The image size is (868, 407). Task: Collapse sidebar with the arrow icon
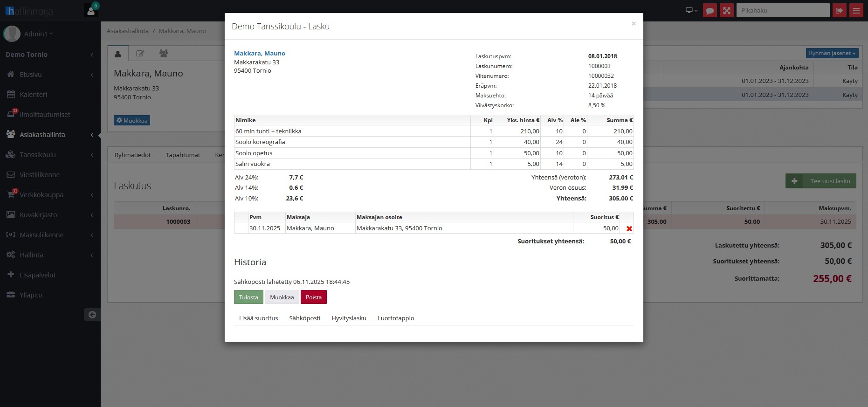(92, 315)
